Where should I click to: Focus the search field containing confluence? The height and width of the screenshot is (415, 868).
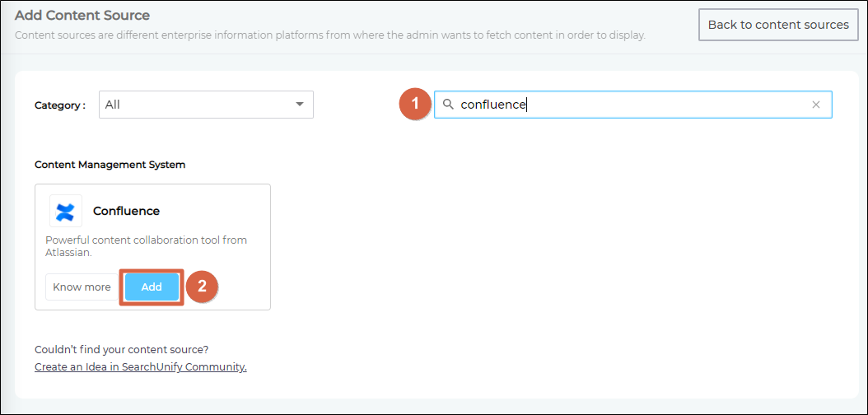click(x=626, y=105)
